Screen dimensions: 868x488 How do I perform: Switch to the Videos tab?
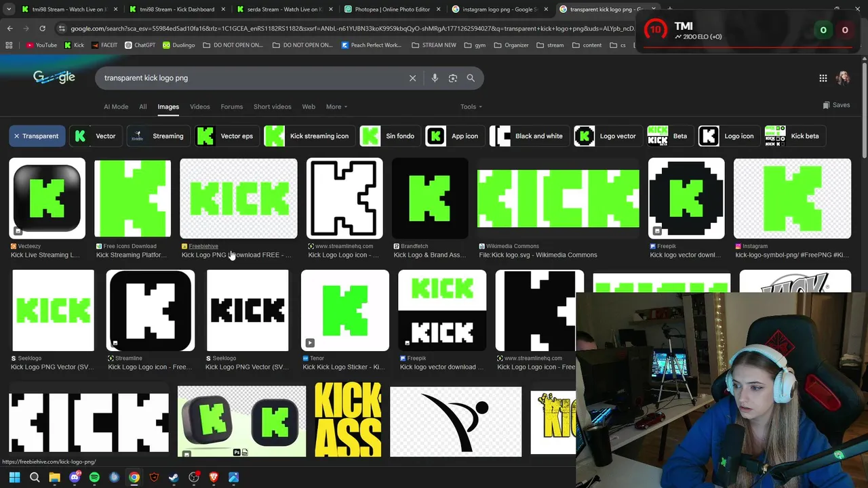[199, 106]
